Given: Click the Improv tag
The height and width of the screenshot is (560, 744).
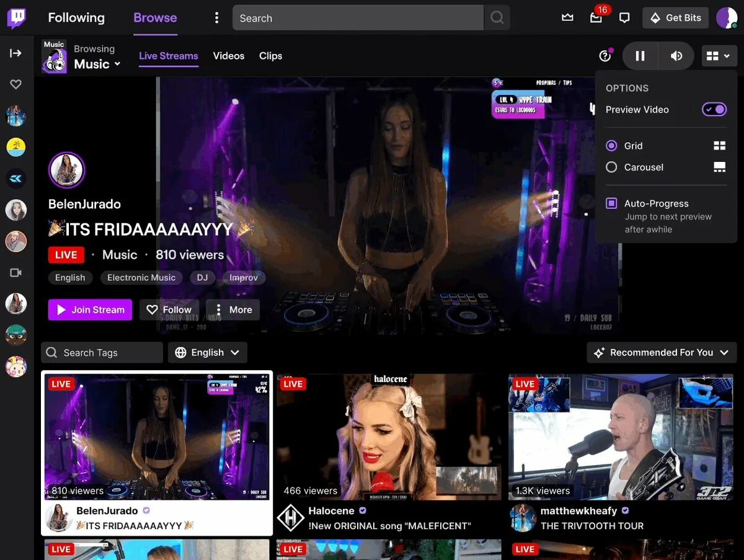Looking at the screenshot, I should pos(244,278).
